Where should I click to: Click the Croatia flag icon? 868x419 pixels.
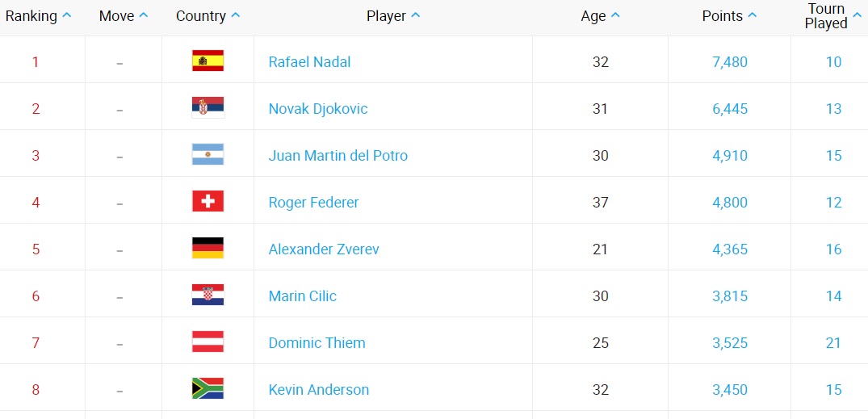pos(208,295)
